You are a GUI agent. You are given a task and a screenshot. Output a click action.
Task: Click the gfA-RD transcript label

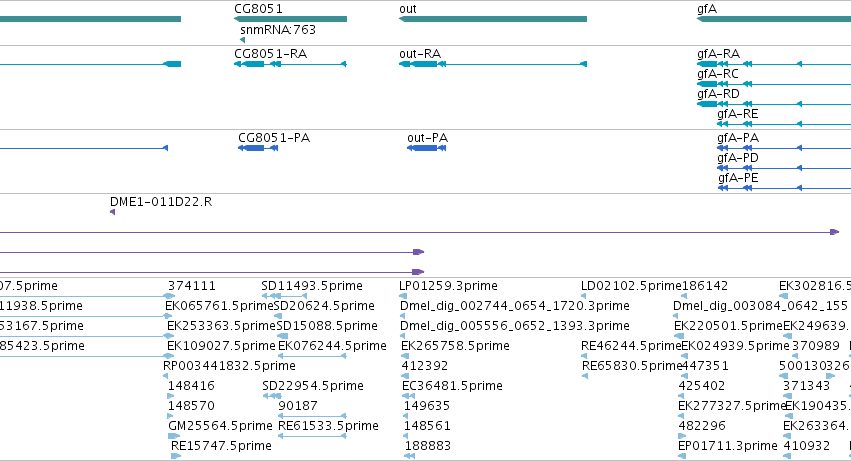tap(719, 94)
